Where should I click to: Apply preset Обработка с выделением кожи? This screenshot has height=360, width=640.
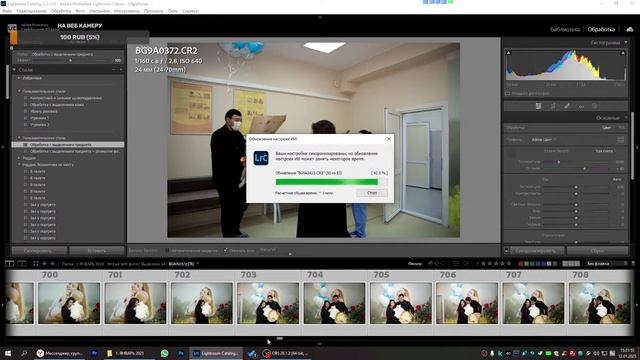(57, 104)
